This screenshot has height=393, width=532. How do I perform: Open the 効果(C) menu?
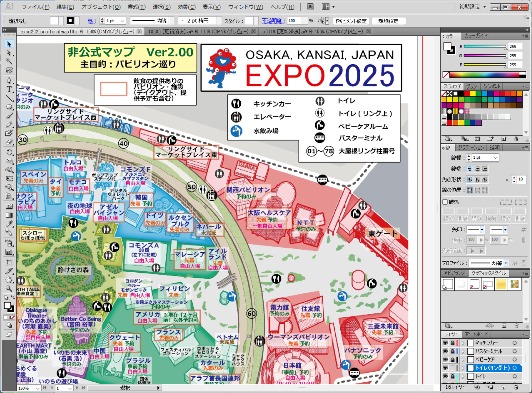coord(187,7)
